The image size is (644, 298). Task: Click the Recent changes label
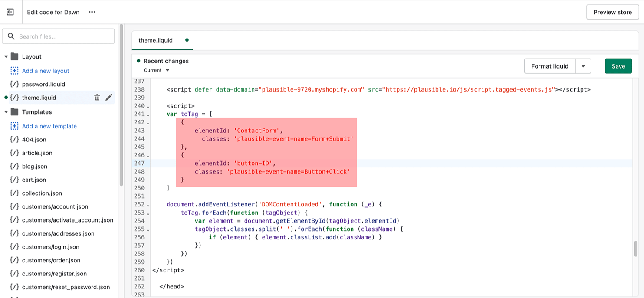[x=166, y=61]
